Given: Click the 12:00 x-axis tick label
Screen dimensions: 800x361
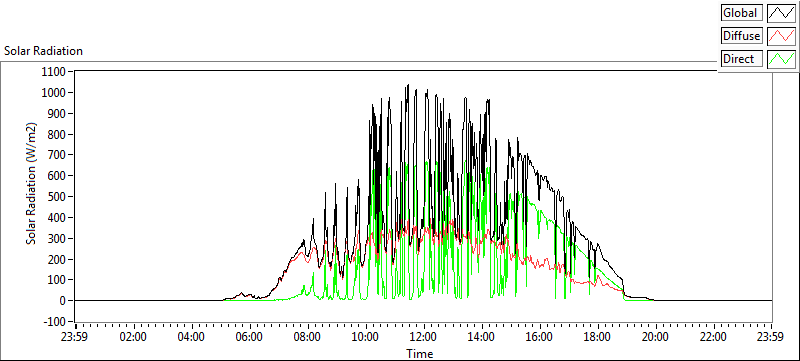Looking at the screenshot, I should click(423, 337).
